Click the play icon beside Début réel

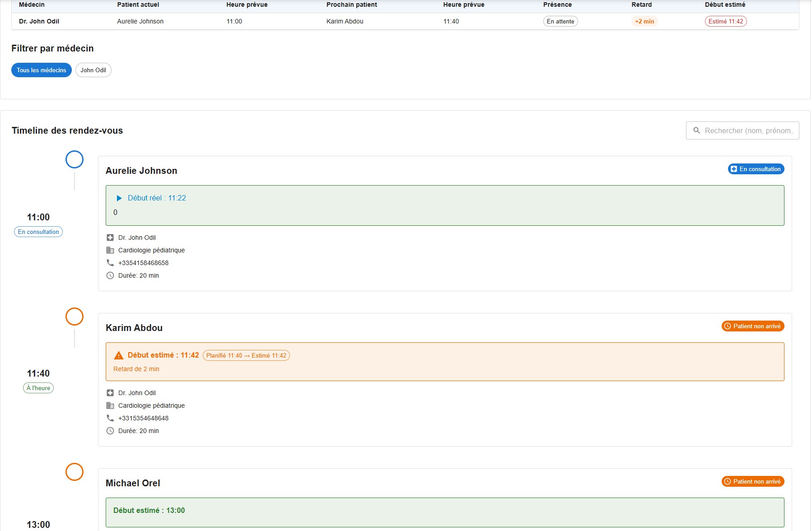[119, 198]
